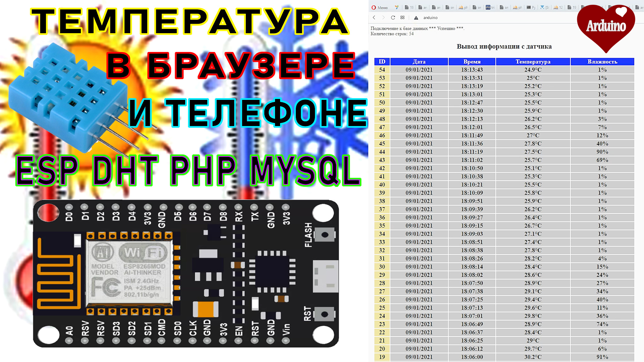
Task: Click the address bar showing arduino
Action: click(430, 18)
